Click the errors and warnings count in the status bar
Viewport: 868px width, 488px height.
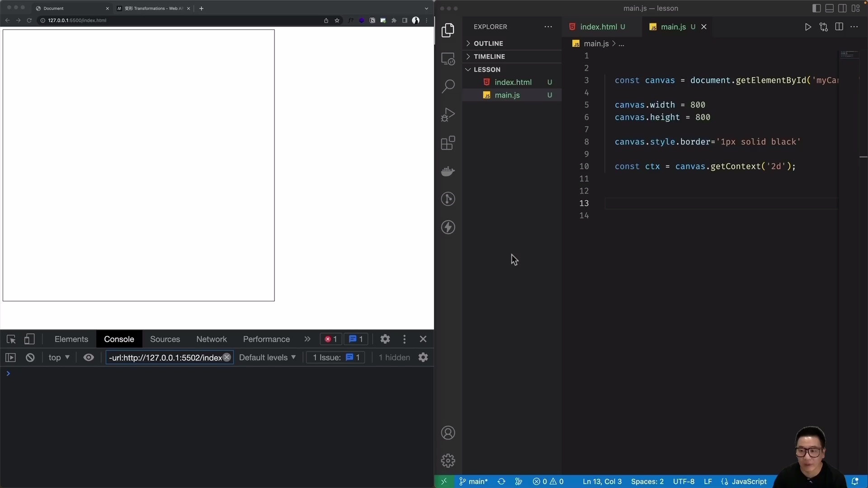pyautogui.click(x=548, y=482)
